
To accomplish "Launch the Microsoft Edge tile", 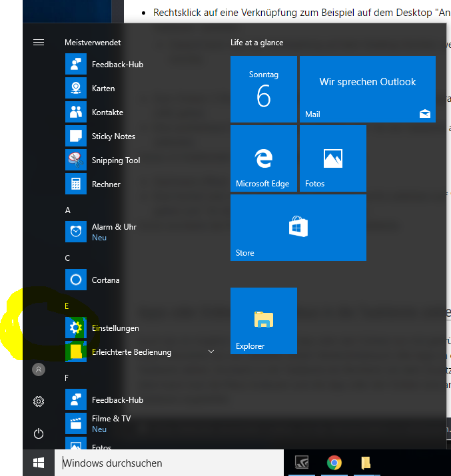I will pyautogui.click(x=264, y=158).
